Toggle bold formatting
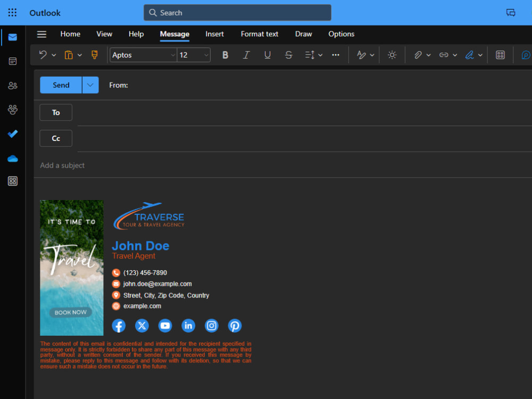The height and width of the screenshot is (399, 532). pyautogui.click(x=225, y=55)
